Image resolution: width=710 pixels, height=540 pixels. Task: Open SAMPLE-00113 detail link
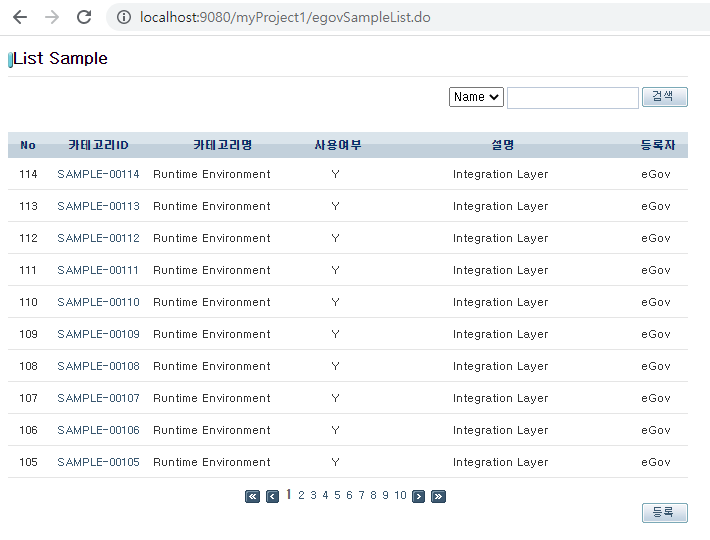coord(98,206)
